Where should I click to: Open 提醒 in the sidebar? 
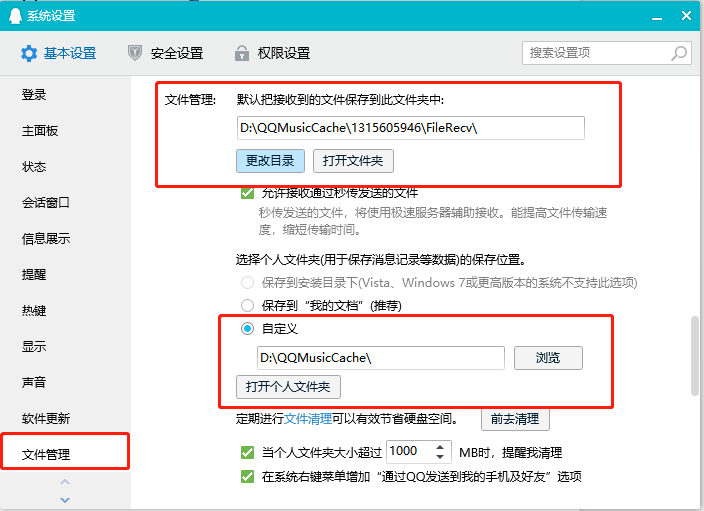pyautogui.click(x=34, y=274)
